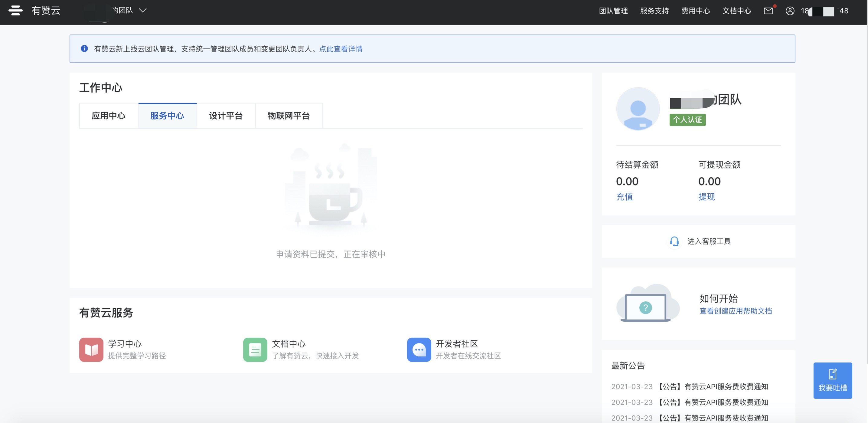Open the blue 开发者社区 chat icon
This screenshot has width=868, height=423.
click(x=419, y=349)
